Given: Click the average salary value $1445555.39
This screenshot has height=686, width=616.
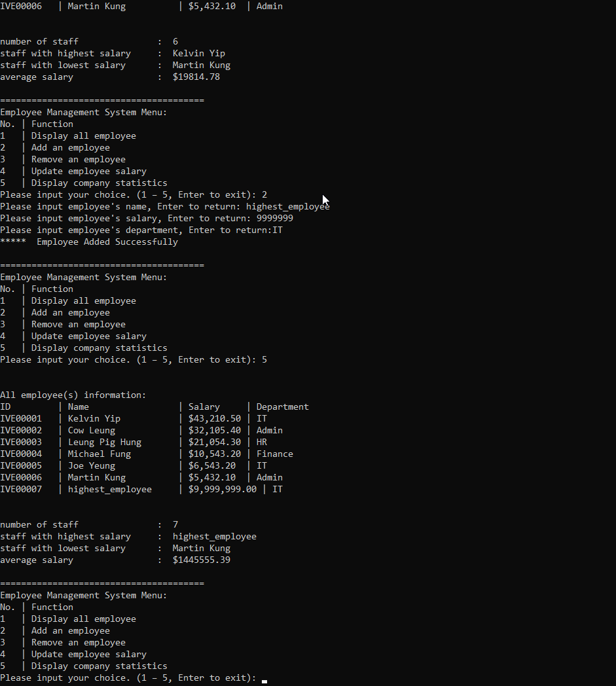Looking at the screenshot, I should (202, 560).
